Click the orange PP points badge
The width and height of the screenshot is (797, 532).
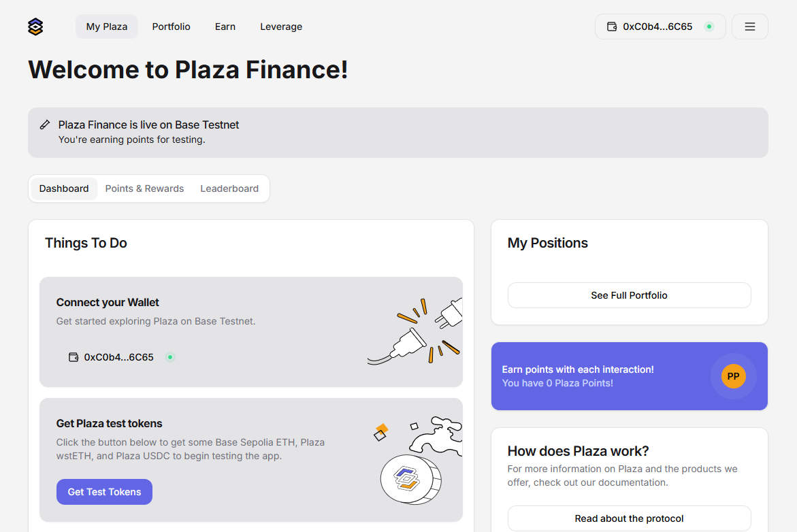pyautogui.click(x=733, y=376)
